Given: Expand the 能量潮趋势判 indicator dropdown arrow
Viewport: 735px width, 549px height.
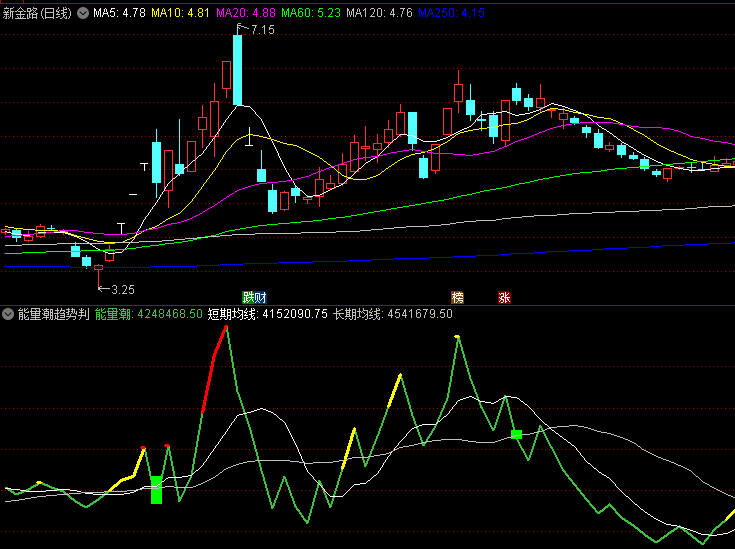Looking at the screenshot, I should 9,314.
